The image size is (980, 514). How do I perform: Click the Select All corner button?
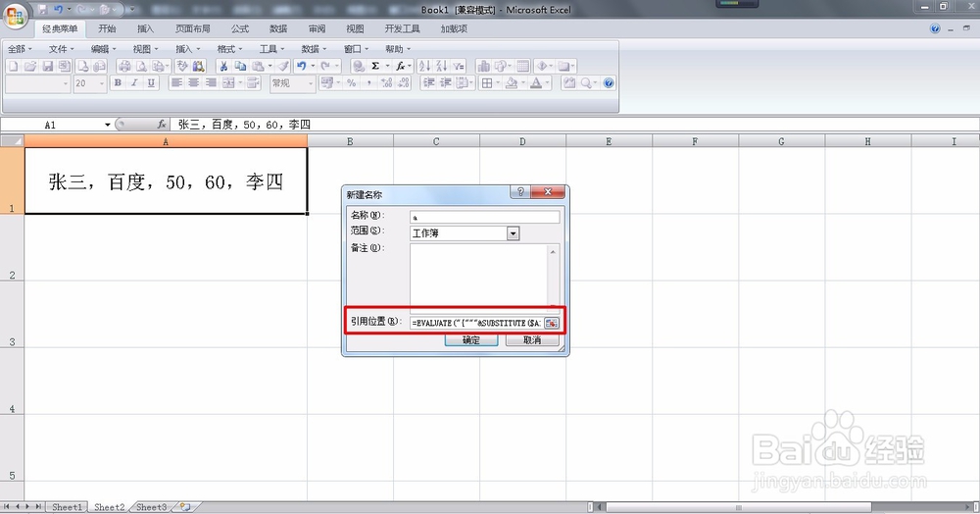(x=12, y=142)
